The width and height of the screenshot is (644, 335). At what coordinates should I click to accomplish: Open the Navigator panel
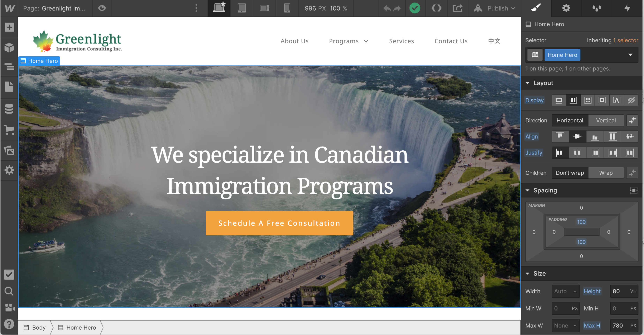click(9, 67)
